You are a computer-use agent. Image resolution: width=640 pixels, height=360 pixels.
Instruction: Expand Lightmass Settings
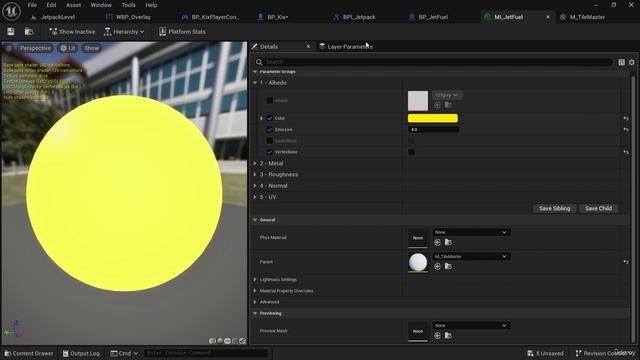point(255,280)
